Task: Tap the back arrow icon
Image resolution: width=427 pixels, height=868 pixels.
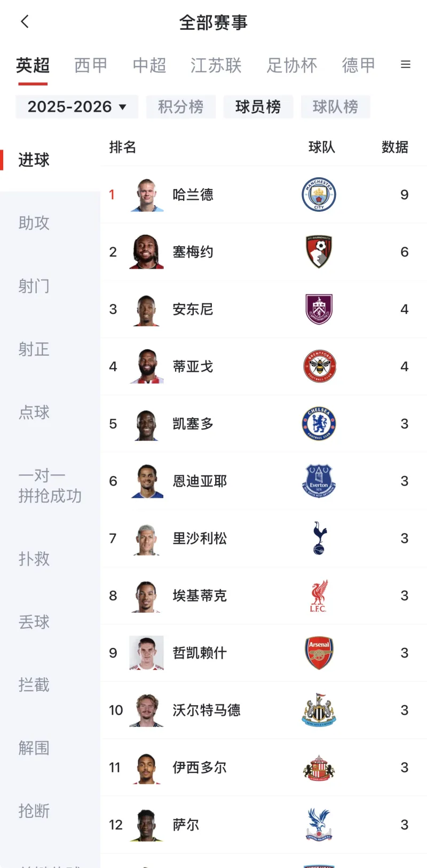Action: pos(25,22)
